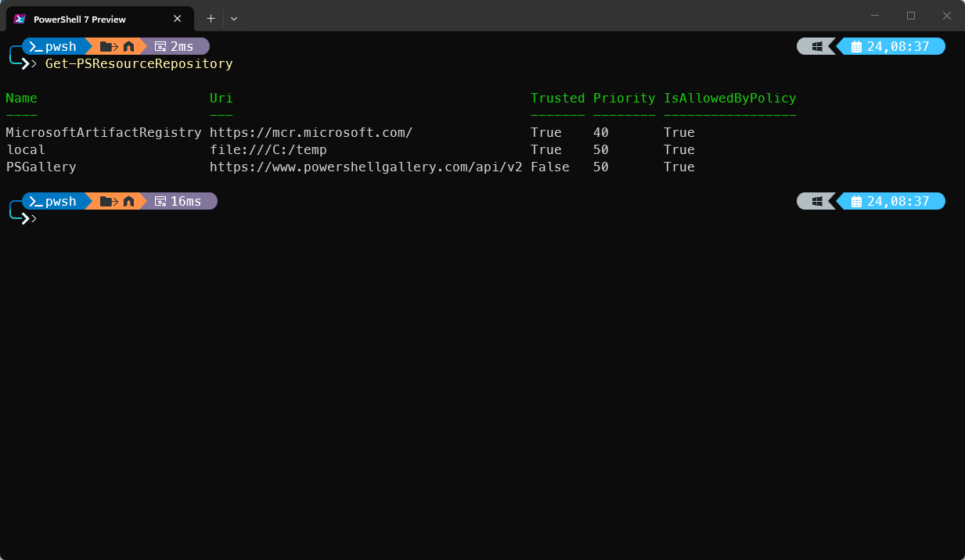Click the file:///C:/temp URI
This screenshot has height=560, width=965.
click(x=268, y=149)
